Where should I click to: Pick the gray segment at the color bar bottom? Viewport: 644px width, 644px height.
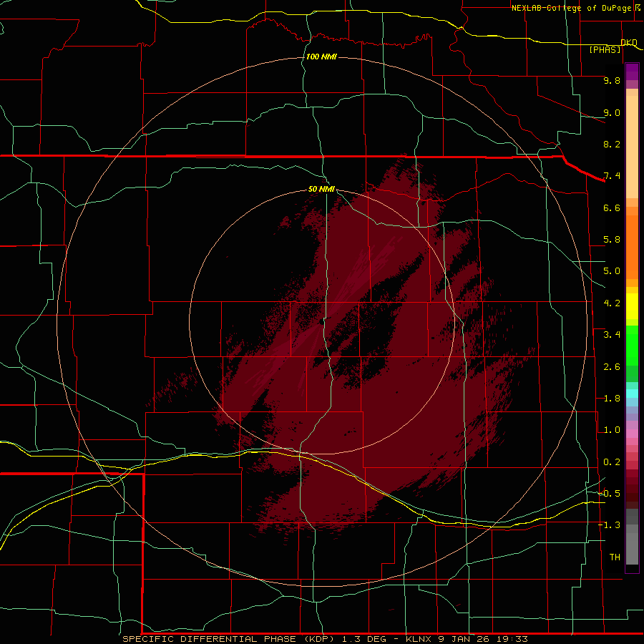(x=632, y=548)
